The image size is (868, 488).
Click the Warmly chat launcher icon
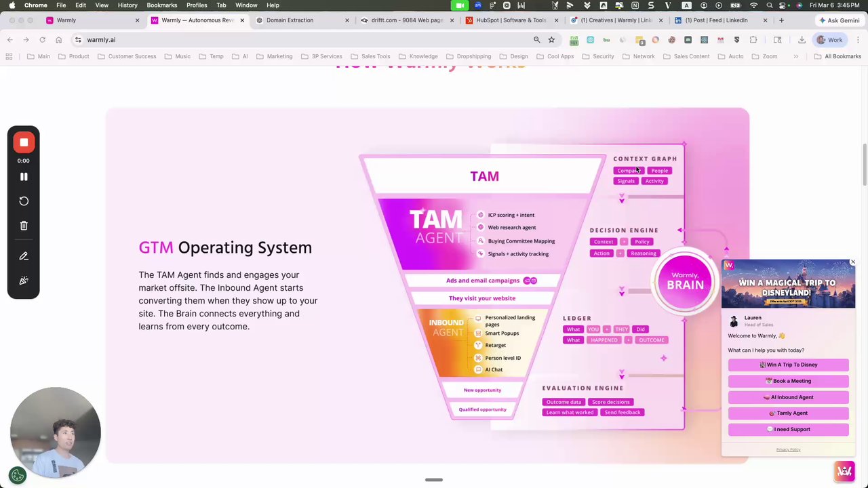[844, 471]
